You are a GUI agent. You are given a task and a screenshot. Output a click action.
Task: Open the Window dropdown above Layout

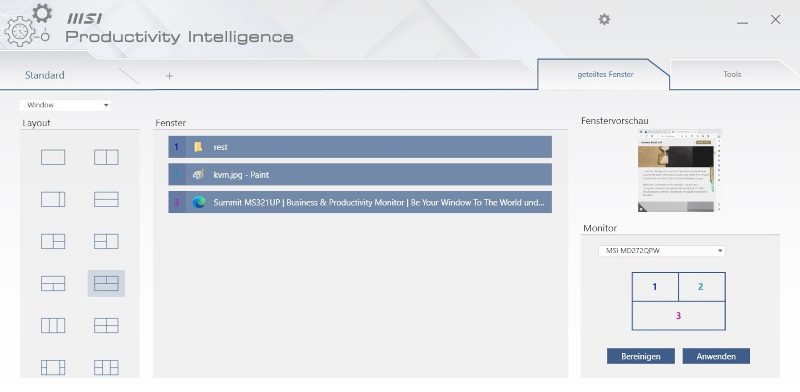pos(65,105)
